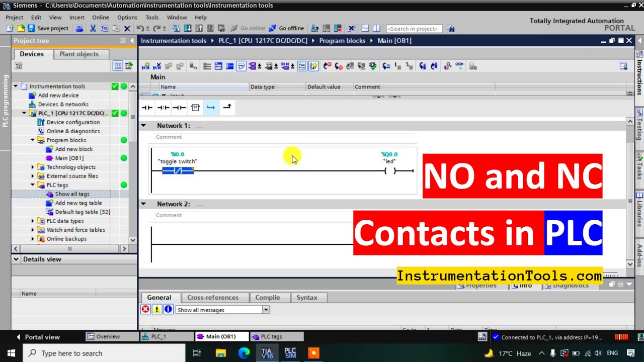The width and height of the screenshot is (644, 362).
Task: Click the Portal view button
Action: 38,337
